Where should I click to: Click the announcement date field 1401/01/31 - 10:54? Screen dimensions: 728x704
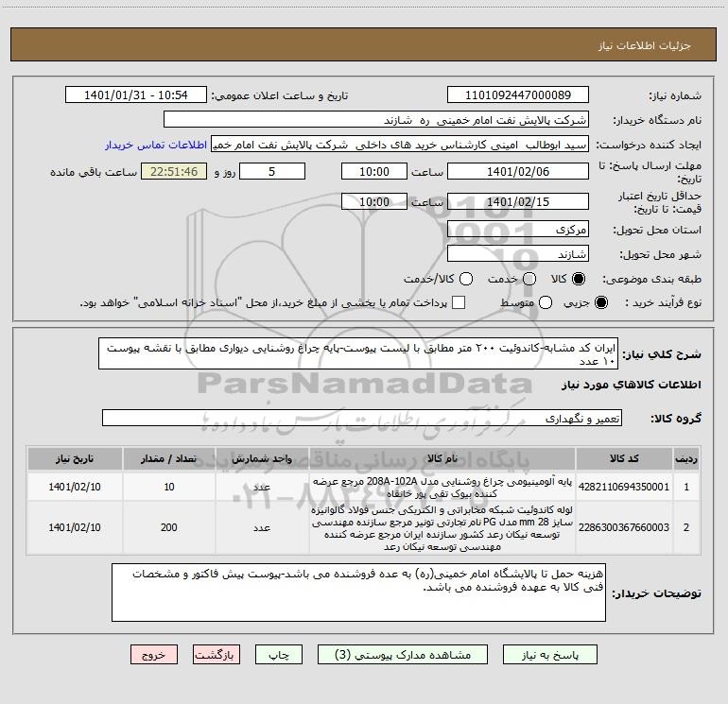click(x=136, y=94)
